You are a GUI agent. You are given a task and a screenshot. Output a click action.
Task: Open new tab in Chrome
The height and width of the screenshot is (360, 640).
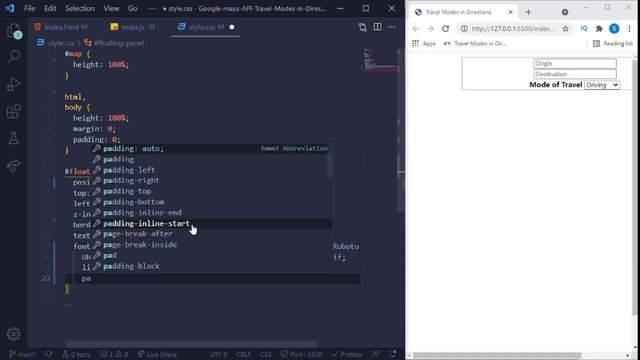pyautogui.click(x=529, y=12)
